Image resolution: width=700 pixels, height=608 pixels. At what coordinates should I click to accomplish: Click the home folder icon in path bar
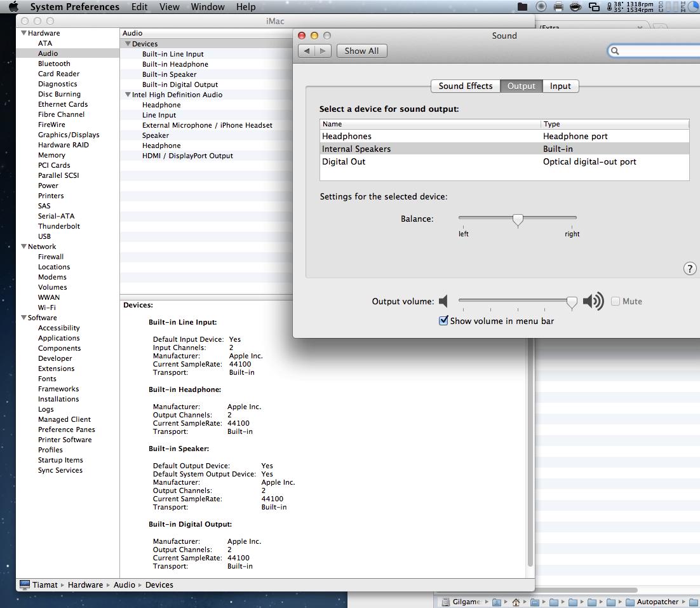tap(516, 602)
